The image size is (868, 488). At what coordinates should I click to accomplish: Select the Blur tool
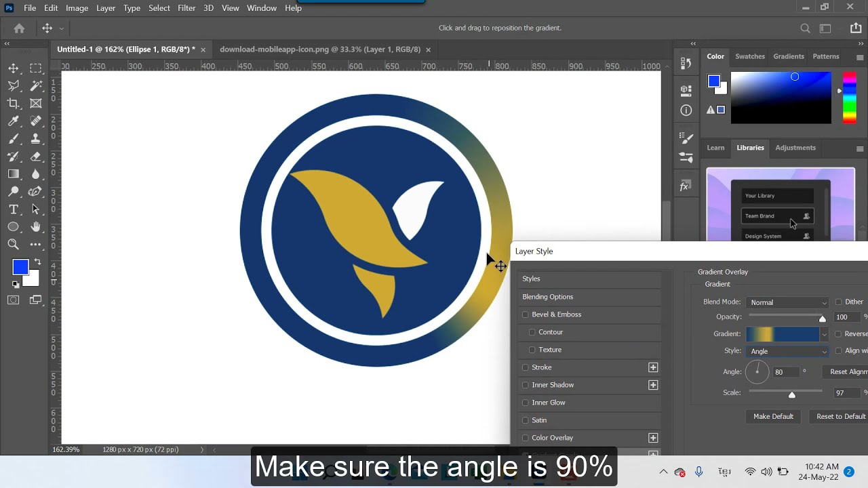click(36, 174)
